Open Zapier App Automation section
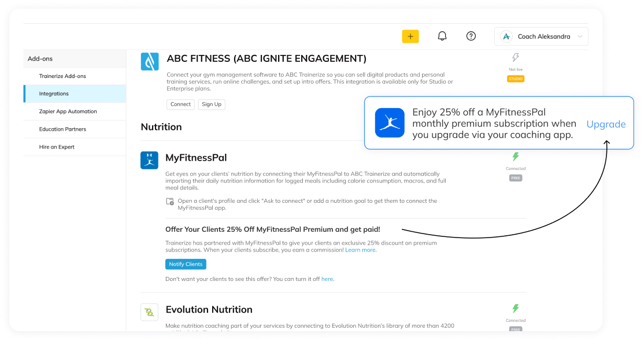 [68, 112]
